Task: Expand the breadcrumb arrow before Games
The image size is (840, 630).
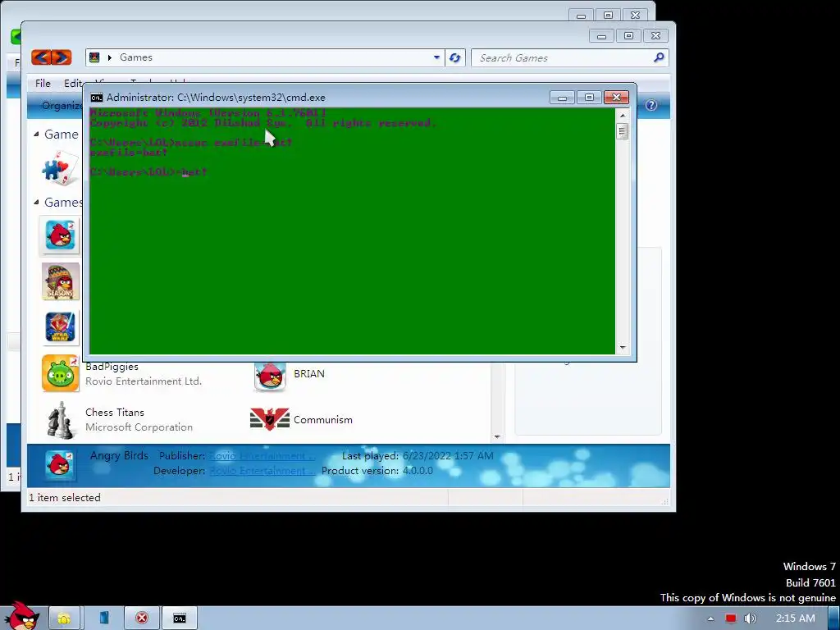Action: point(109,57)
